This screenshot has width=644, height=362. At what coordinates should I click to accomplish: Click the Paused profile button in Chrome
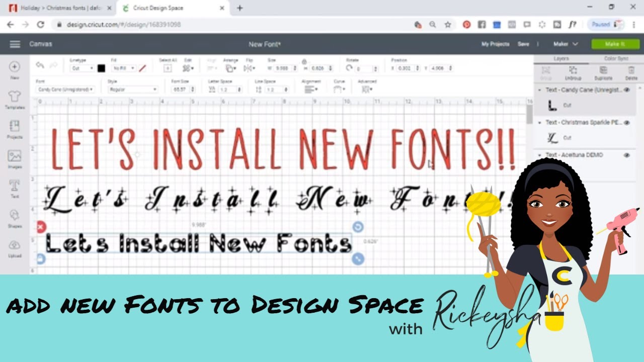[x=607, y=24]
